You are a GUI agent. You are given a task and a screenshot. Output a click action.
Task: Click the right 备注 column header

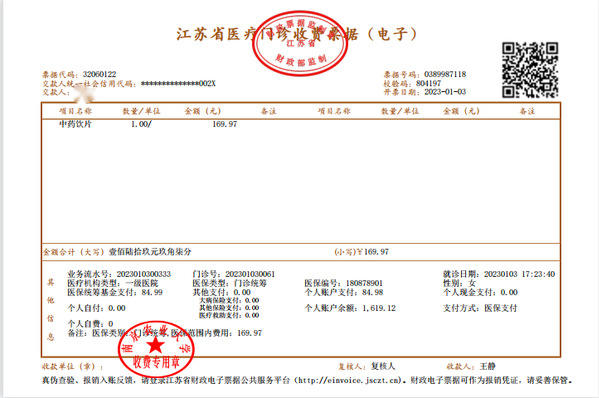point(527,111)
